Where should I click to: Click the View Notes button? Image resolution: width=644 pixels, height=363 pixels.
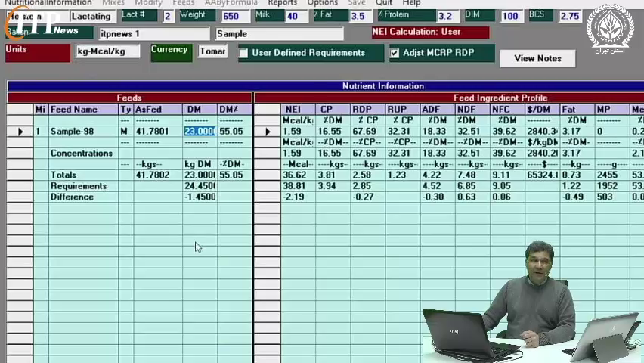pos(537,58)
